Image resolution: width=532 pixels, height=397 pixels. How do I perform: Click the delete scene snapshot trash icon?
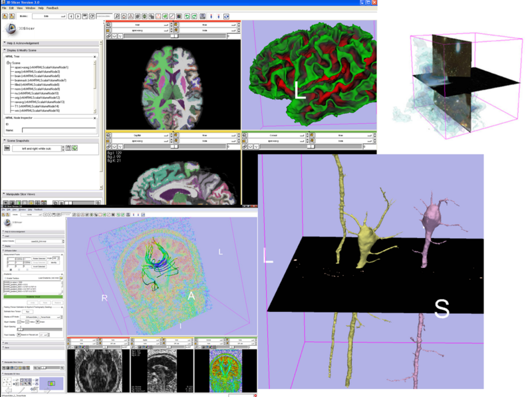68,148
